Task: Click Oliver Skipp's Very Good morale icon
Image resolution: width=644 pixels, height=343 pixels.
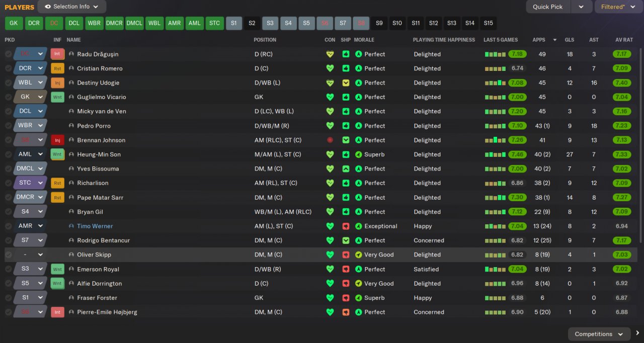Action: 358,254
